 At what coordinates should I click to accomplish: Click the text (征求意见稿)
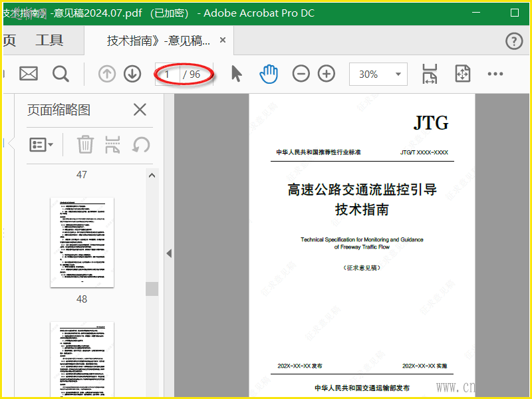click(x=362, y=268)
